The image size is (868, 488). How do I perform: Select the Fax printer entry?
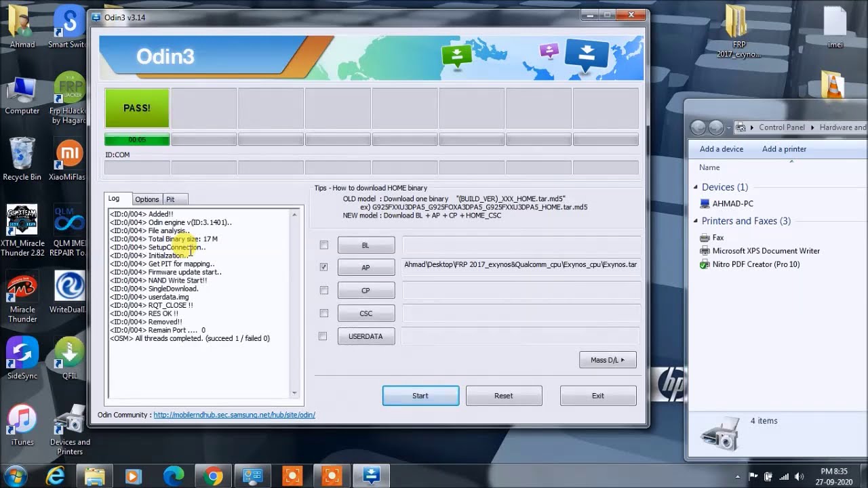pyautogui.click(x=713, y=237)
